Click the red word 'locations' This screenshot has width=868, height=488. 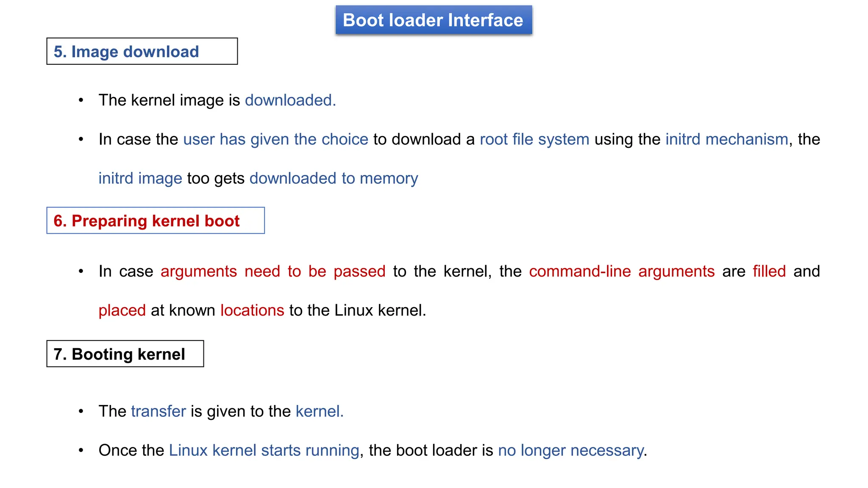tap(252, 311)
